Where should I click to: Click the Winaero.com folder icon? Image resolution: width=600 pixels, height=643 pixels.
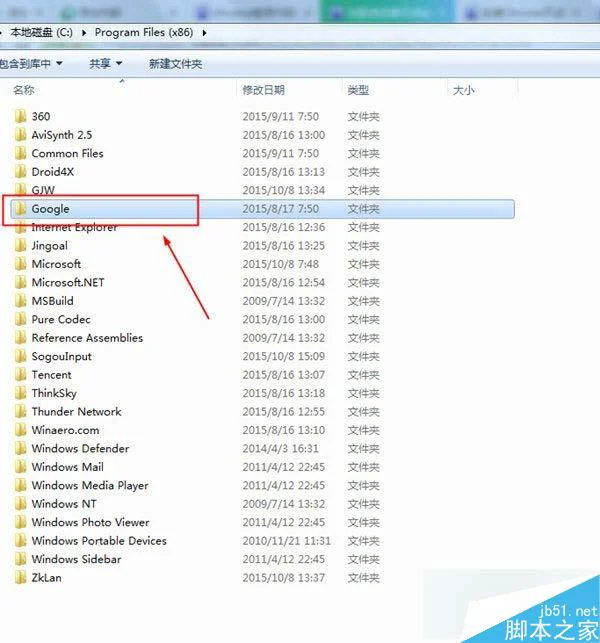20,430
